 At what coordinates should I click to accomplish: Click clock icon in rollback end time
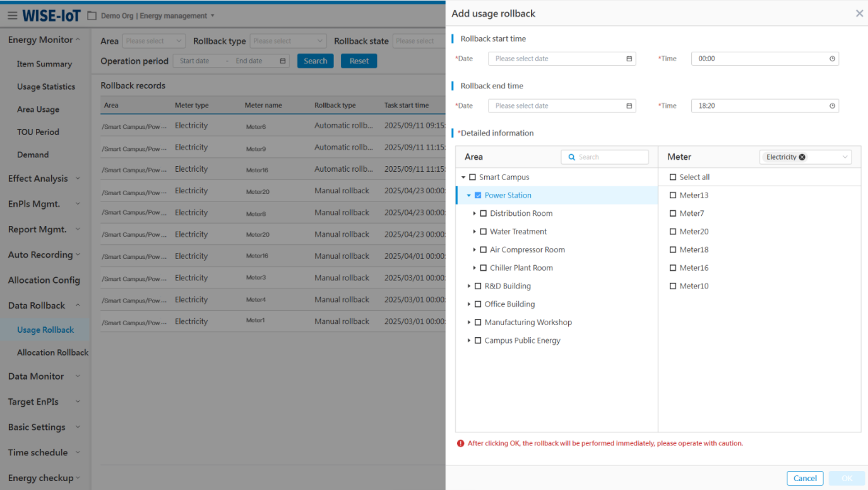832,106
